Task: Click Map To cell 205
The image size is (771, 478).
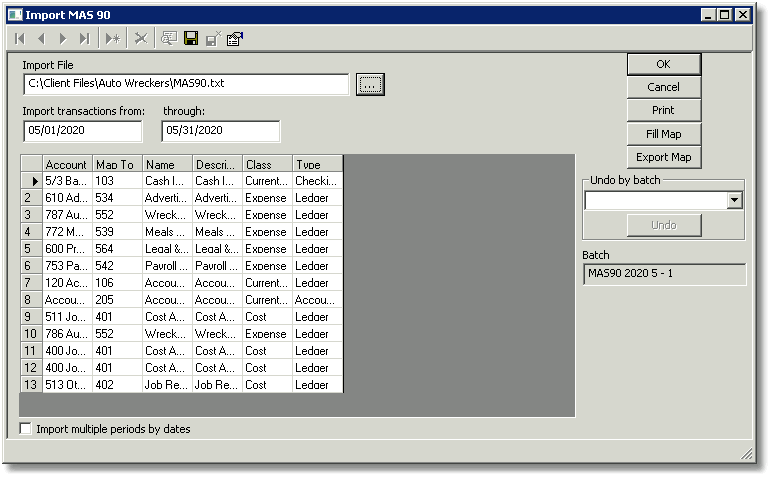Action: (x=118, y=299)
